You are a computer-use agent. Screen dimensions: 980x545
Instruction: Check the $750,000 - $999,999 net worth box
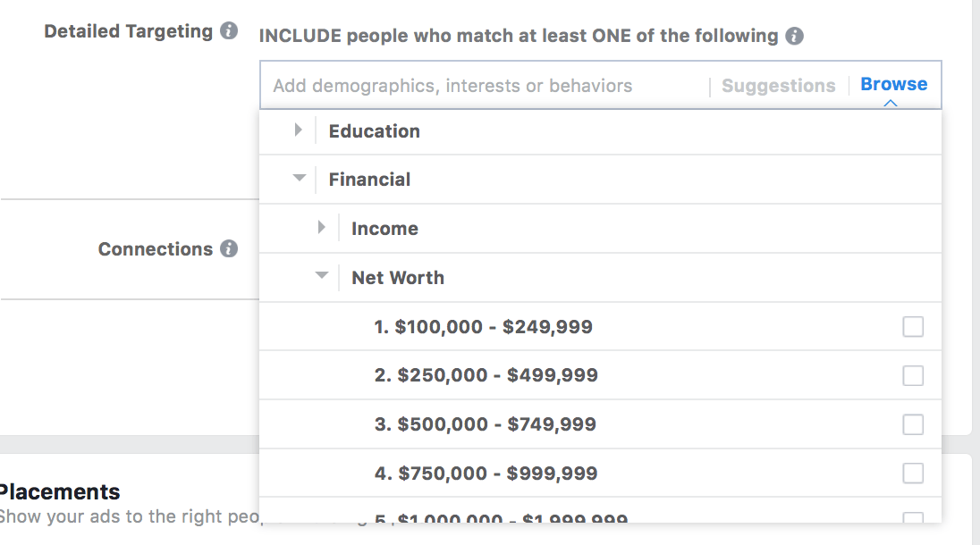pyautogui.click(x=913, y=474)
